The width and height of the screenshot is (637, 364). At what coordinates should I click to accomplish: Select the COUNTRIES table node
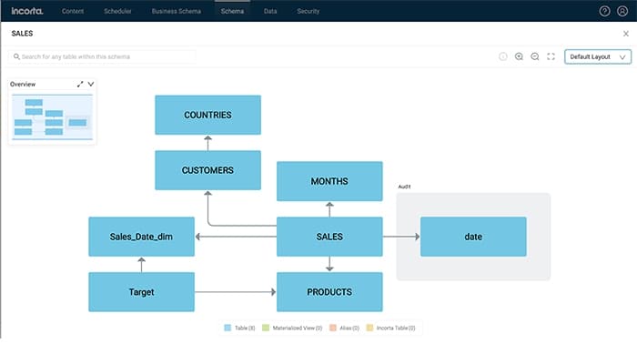[207, 115]
